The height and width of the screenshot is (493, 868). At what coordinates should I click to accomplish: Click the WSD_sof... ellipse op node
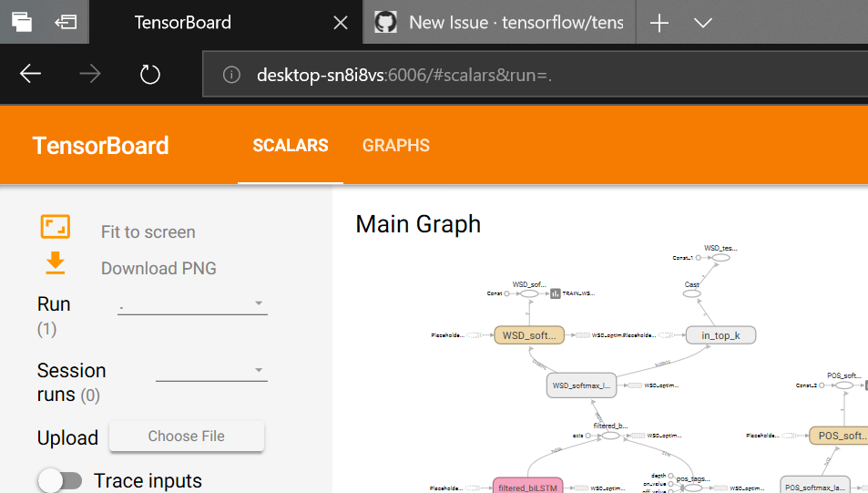pos(529,293)
